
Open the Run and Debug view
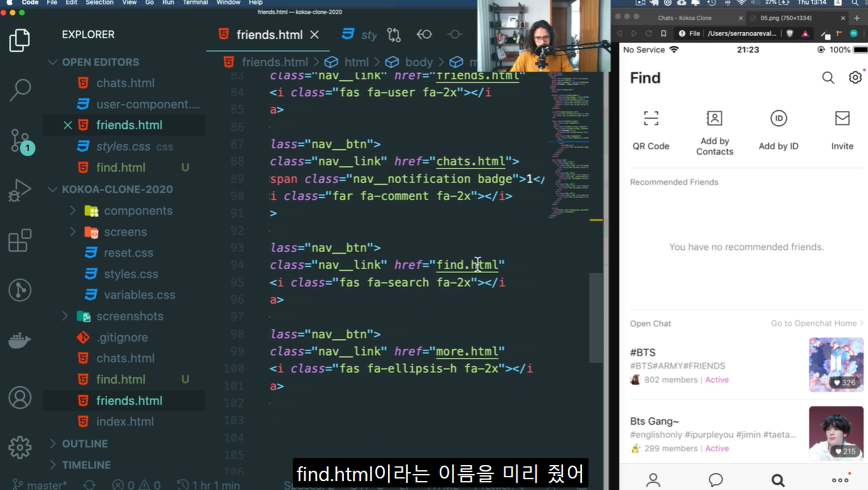point(20,190)
